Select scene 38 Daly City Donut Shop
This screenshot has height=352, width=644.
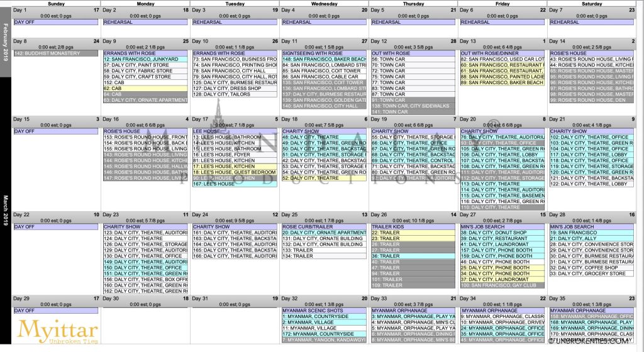pos(502,233)
